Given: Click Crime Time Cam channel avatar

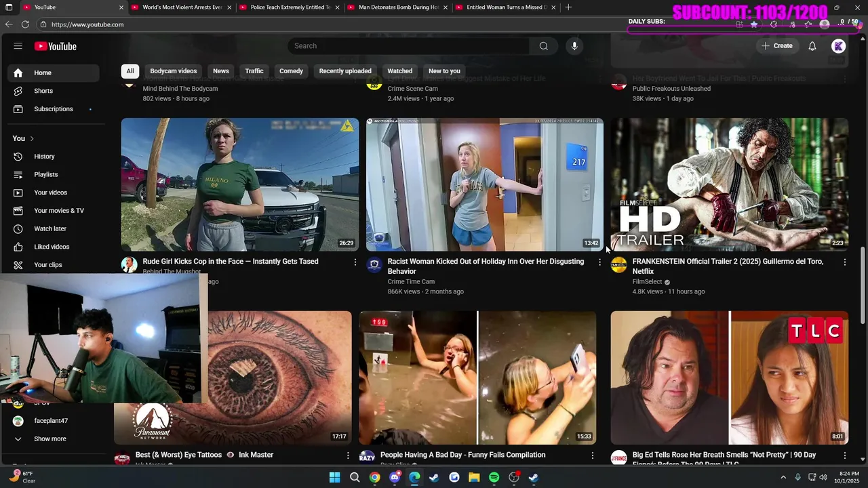Looking at the screenshot, I should coord(374,265).
